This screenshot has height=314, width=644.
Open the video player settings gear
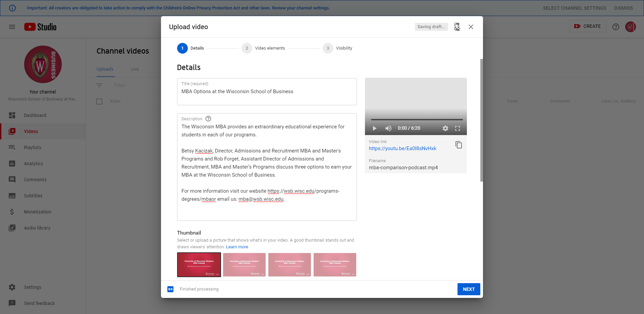[445, 128]
